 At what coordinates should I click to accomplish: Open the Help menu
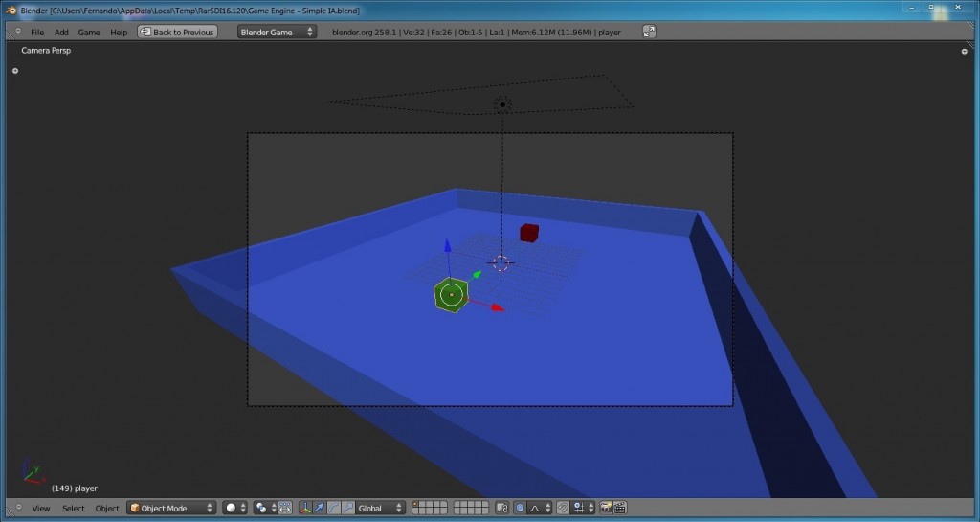point(119,32)
